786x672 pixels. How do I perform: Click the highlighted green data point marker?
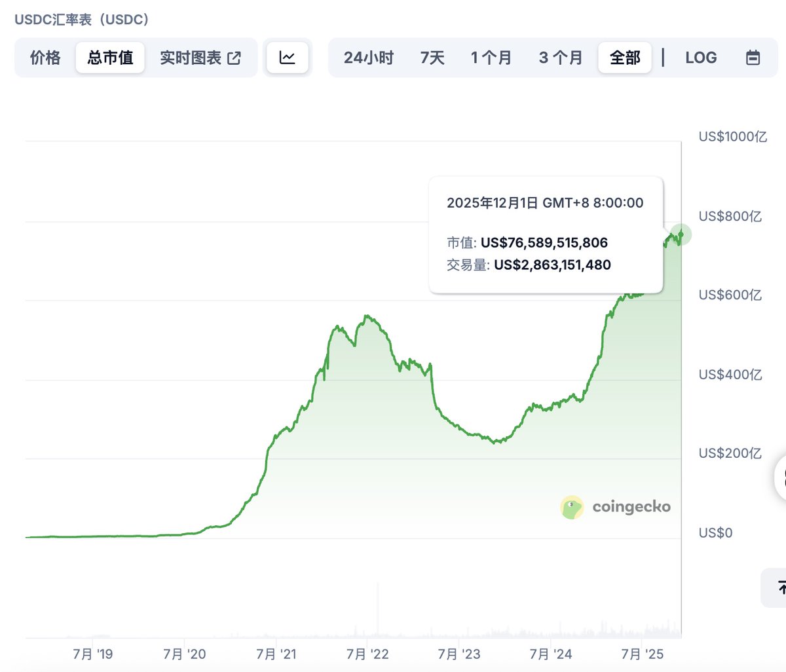[x=681, y=234]
